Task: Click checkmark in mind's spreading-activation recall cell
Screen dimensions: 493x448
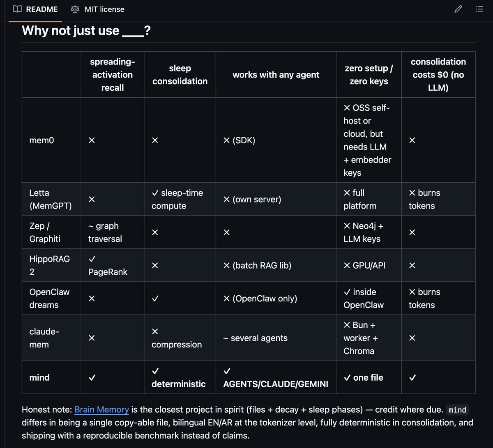Action: 92,377
